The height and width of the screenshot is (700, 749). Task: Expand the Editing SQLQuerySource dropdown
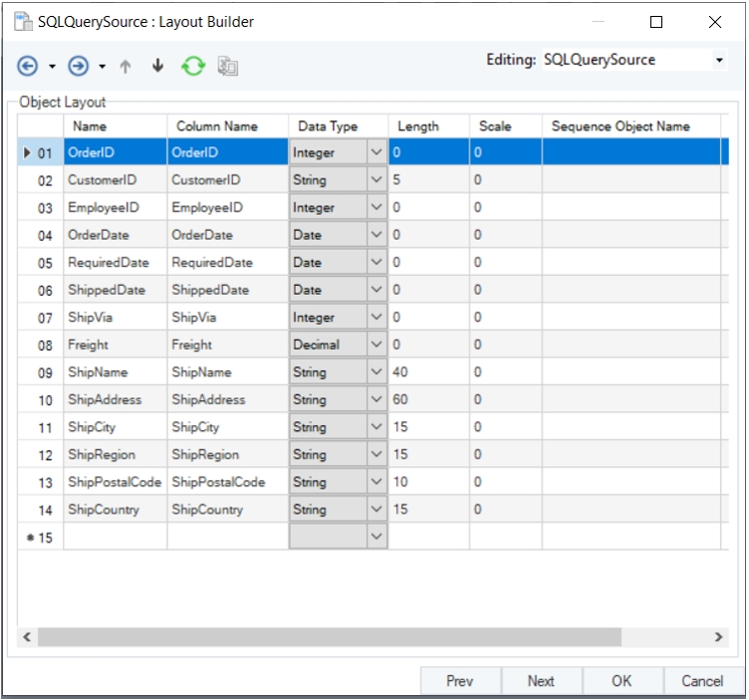tap(719, 61)
